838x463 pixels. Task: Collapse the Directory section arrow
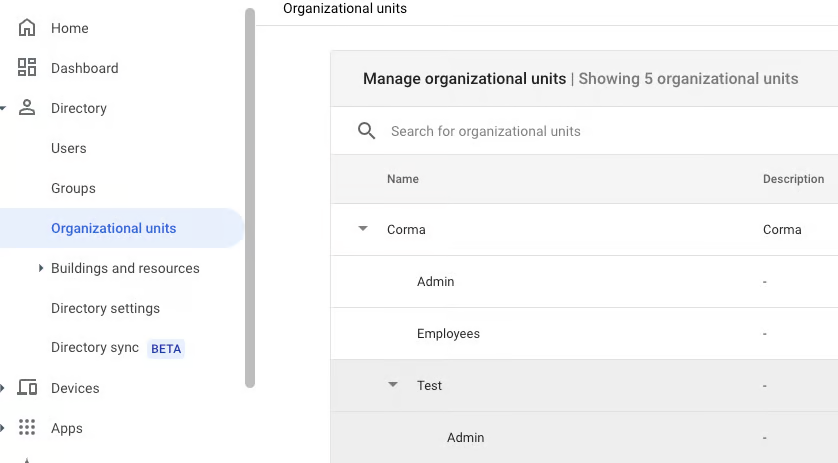[4, 108]
